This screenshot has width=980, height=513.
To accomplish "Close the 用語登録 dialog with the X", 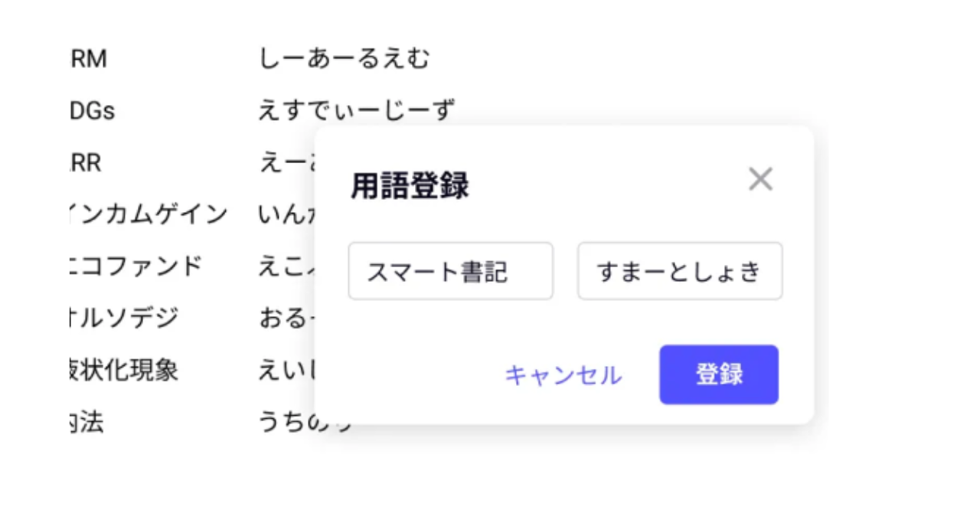I will [760, 180].
